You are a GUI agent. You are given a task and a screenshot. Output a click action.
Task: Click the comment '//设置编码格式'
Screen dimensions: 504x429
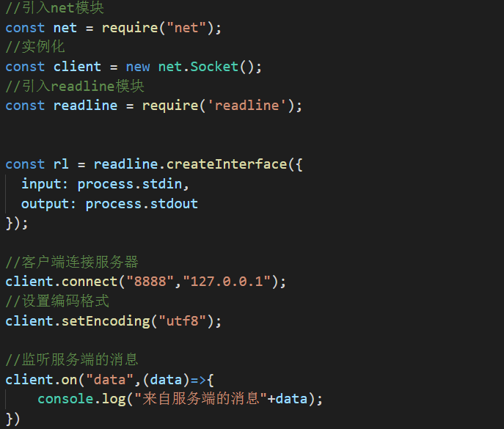57,301
